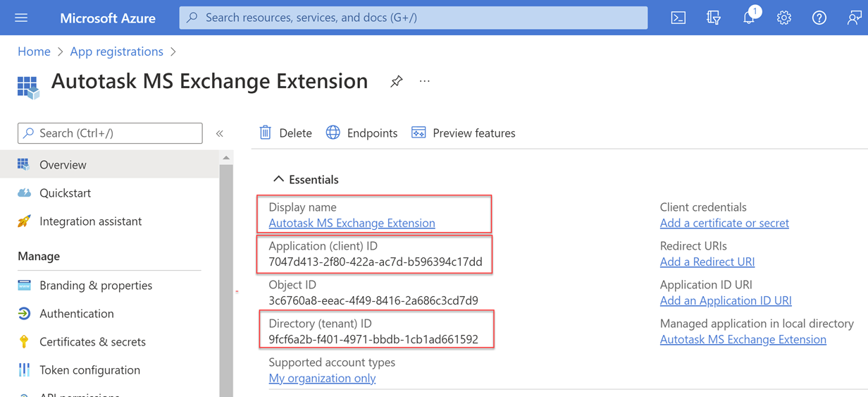Screen dimensions: 868x397
Task: Click the Manage section heading
Action: [x=39, y=256]
